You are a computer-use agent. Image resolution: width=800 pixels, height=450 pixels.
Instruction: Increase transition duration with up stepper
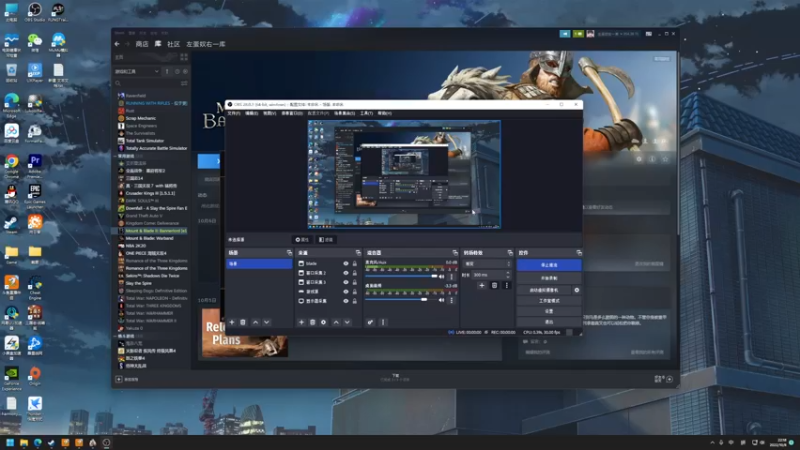(x=508, y=273)
